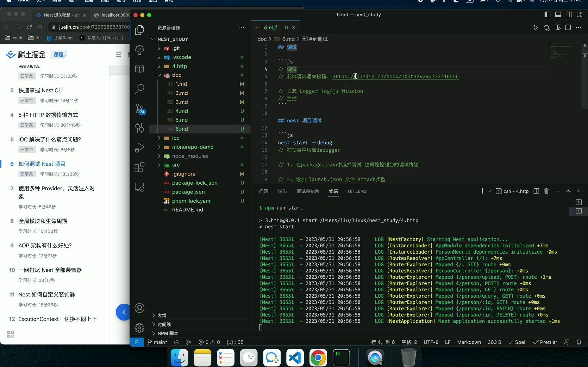Switch to 输出 output tab
This screenshot has width=588, height=367.
tap(282, 191)
